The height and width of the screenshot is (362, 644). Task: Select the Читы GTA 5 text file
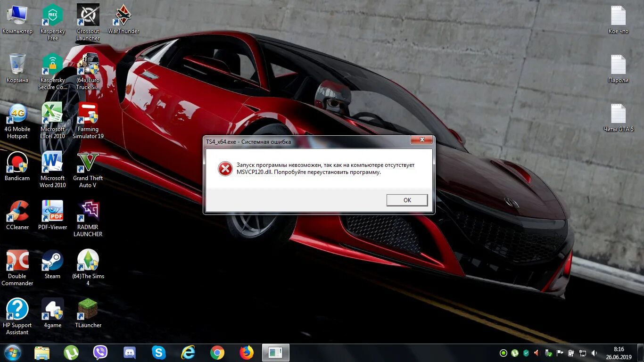[619, 118]
